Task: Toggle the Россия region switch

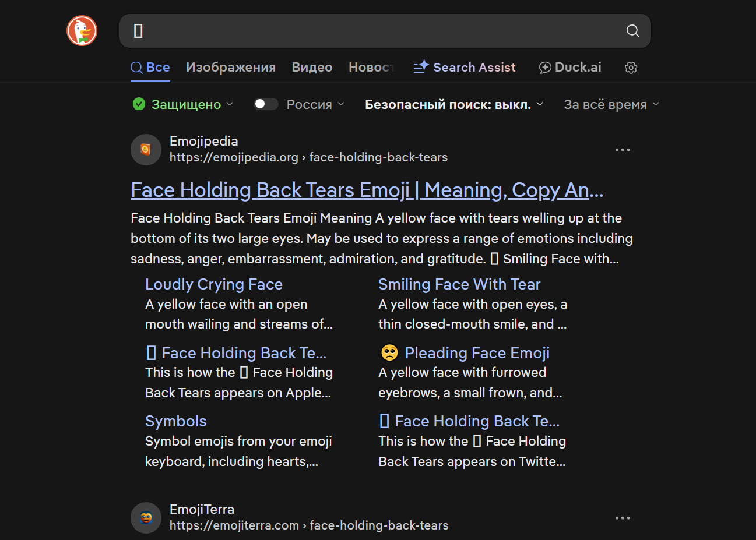Action: coord(266,104)
